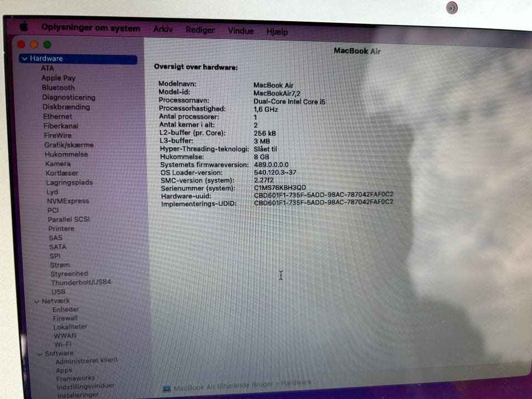Collapse the Netværk section chevron
Image resolution: width=532 pixels, height=399 pixels.
point(37,301)
